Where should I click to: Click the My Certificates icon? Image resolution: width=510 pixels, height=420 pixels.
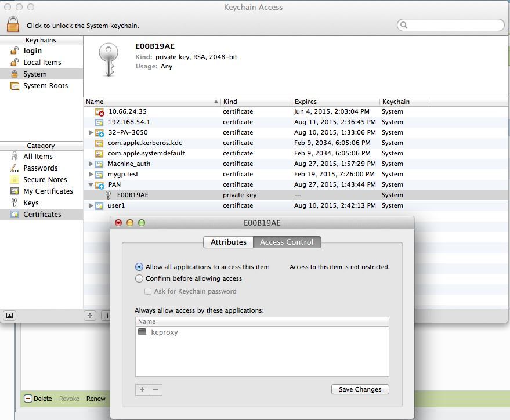tap(15, 191)
